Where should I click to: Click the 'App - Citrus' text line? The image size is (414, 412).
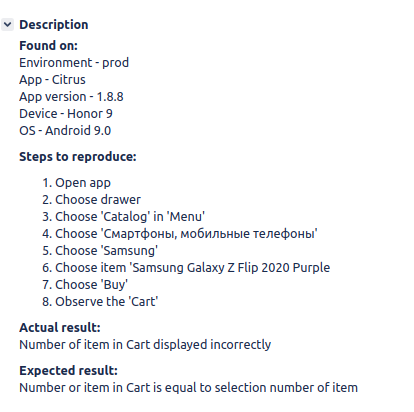coord(52,80)
